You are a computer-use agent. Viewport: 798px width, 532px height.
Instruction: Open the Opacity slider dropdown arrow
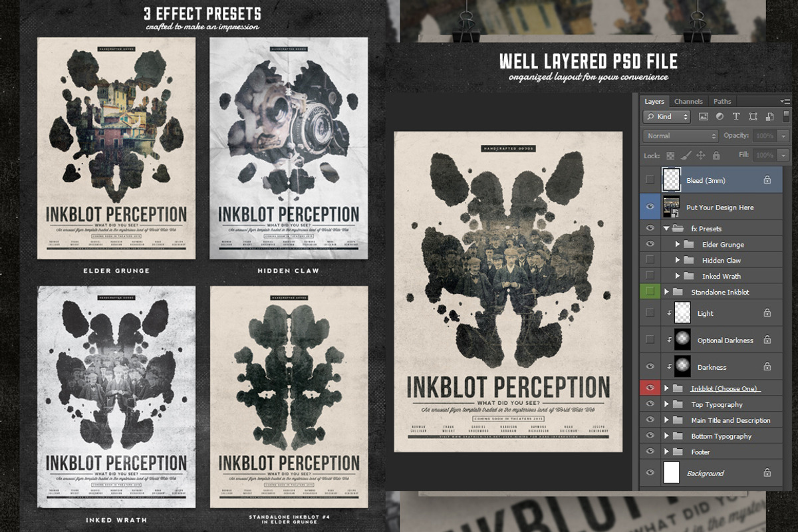tap(784, 136)
